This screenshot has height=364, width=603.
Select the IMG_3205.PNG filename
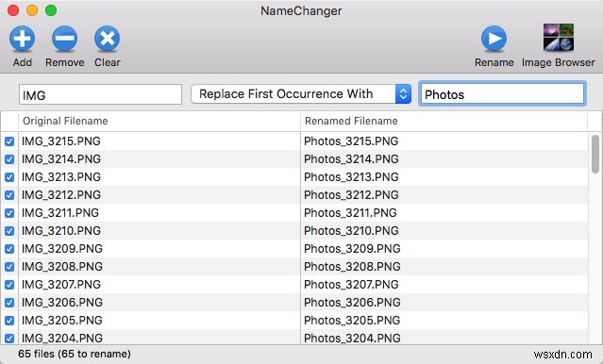click(62, 321)
